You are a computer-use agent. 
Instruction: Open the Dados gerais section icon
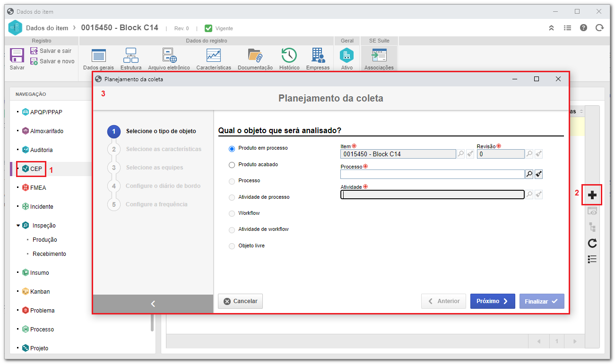tap(98, 56)
